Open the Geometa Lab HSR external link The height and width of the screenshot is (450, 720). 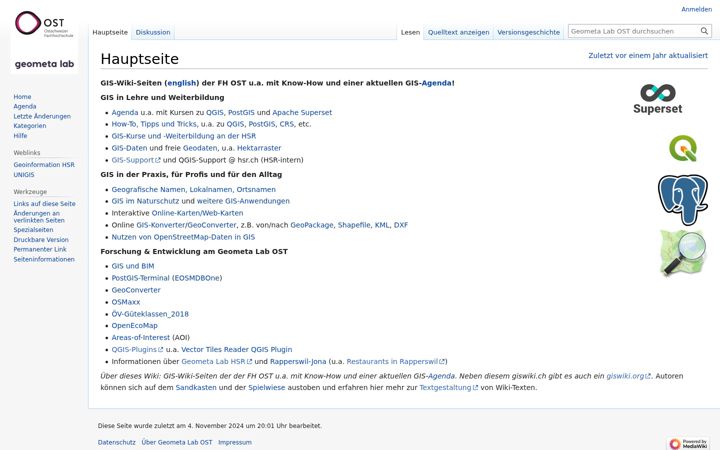click(217, 361)
